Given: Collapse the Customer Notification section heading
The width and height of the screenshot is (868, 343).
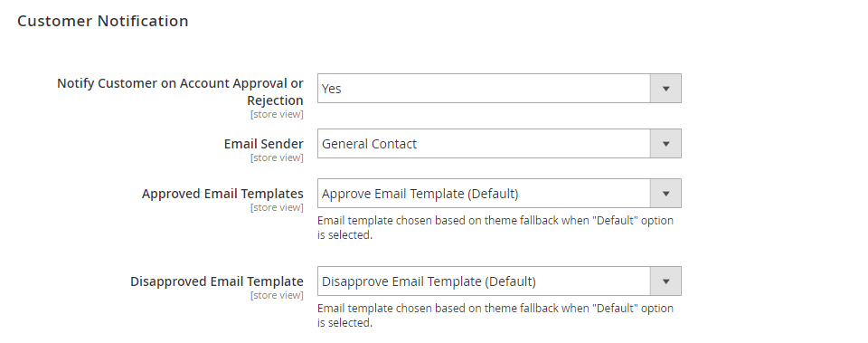Looking at the screenshot, I should point(103,21).
